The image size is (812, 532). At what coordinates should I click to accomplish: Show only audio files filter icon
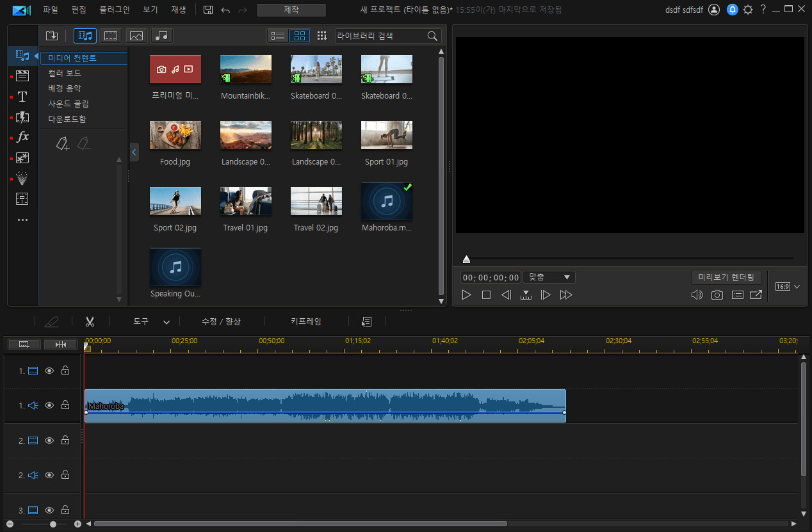click(x=162, y=36)
